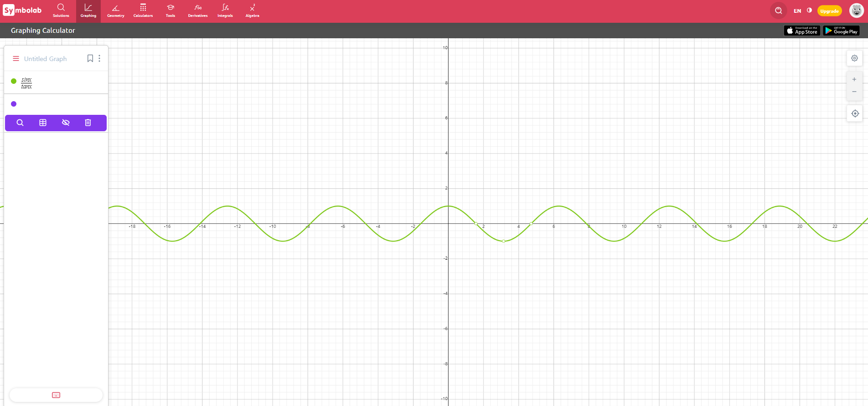Click the Symbolab logo
This screenshot has width=868, height=406.
click(22, 10)
